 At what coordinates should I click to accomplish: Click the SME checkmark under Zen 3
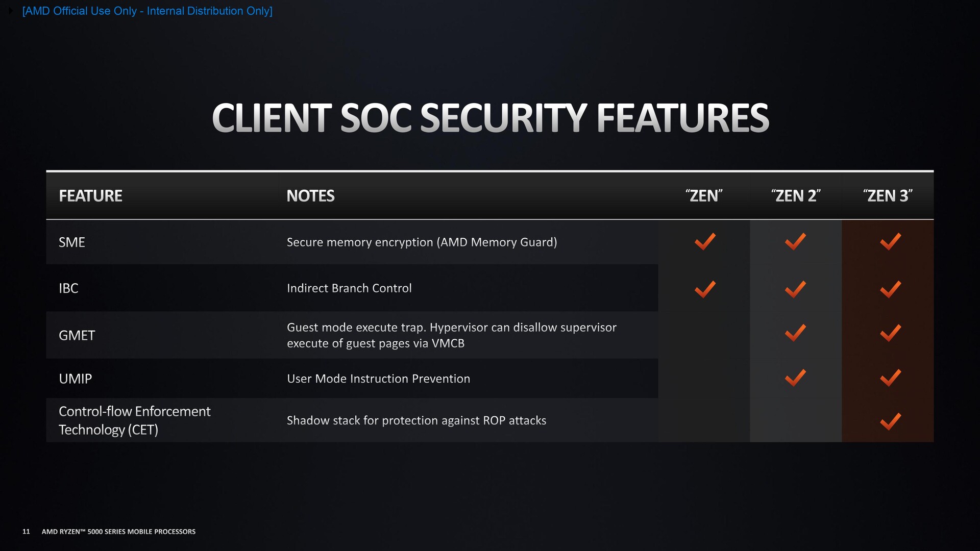(x=890, y=241)
